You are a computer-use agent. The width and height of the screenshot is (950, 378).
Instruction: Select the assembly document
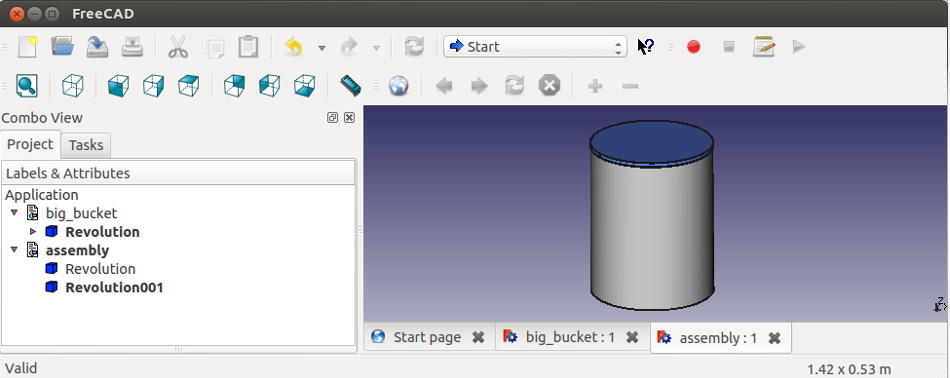78,250
